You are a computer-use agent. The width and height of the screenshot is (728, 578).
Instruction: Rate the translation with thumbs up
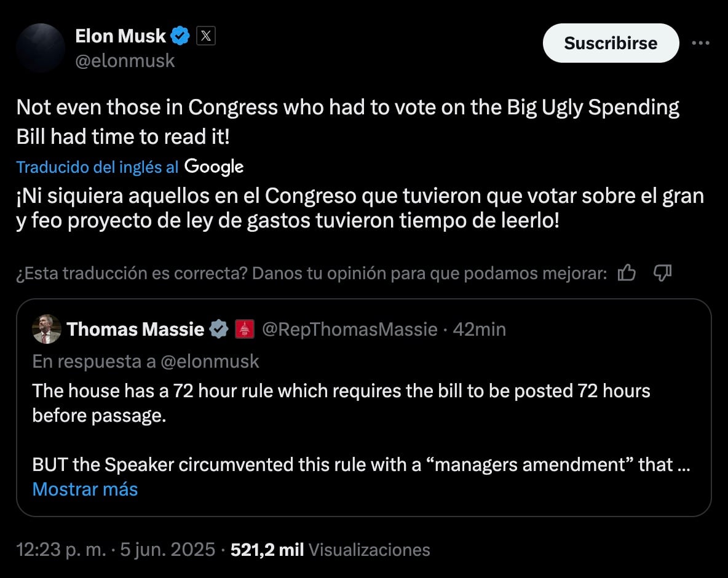(627, 273)
